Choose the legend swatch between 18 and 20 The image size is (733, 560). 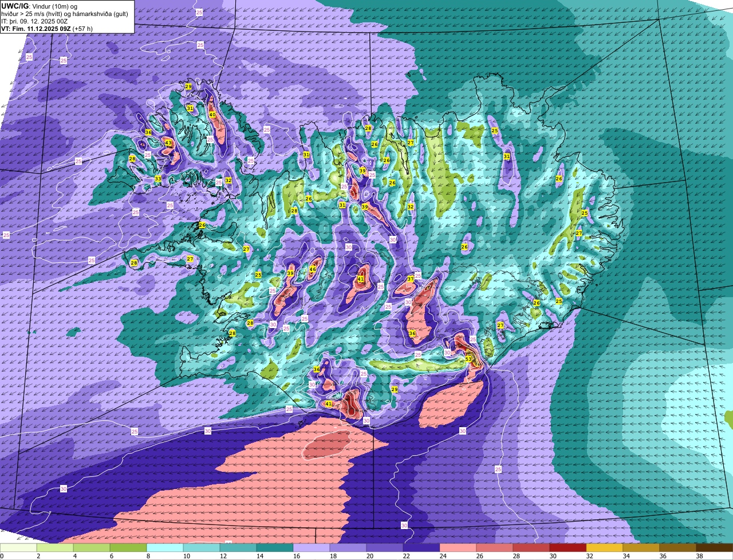coord(348,547)
